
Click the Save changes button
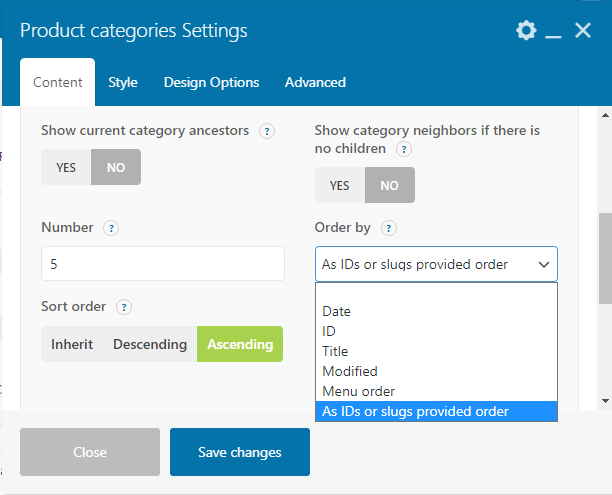click(x=240, y=452)
